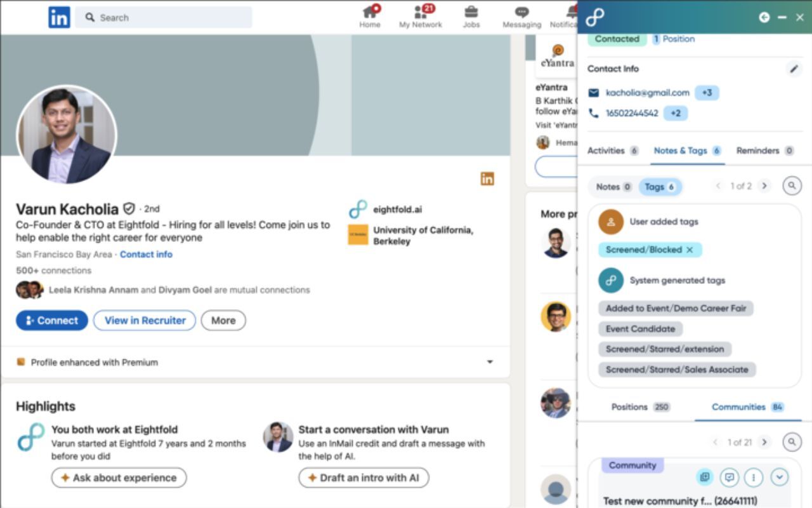Go to the previous communities page
The height and width of the screenshot is (508, 812).
(716, 442)
